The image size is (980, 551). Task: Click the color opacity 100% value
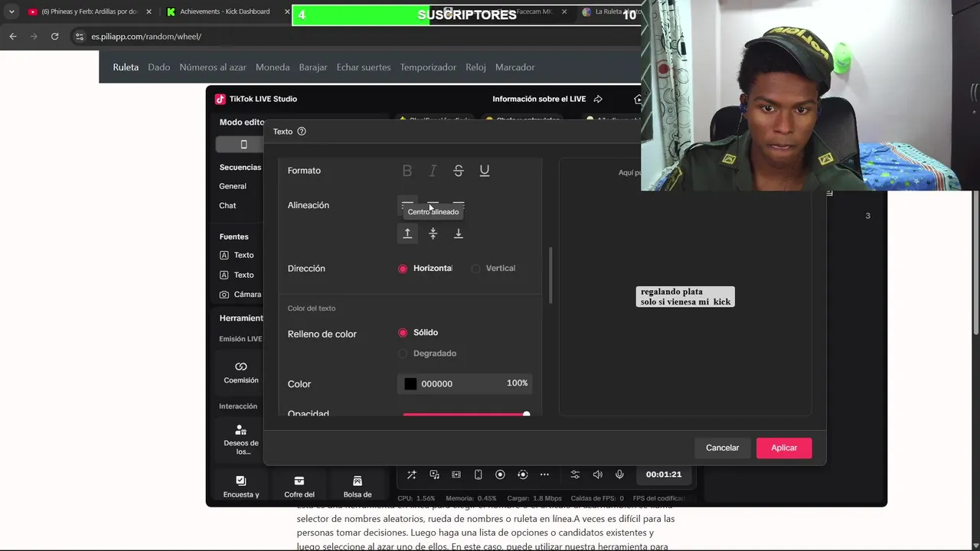pyautogui.click(x=517, y=383)
